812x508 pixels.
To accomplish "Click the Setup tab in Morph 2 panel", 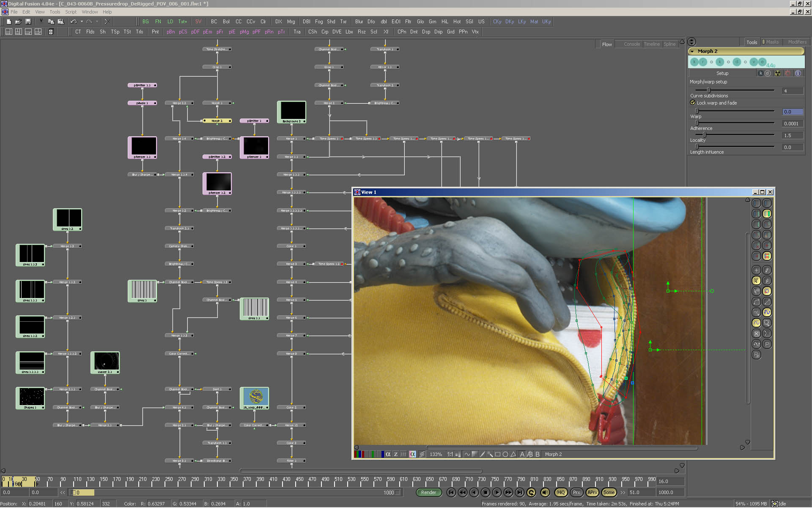I will 722,73.
